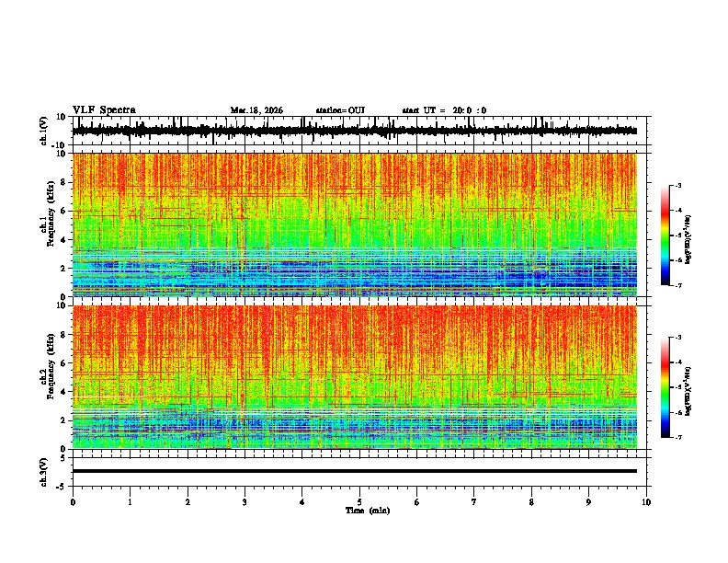Click the "-7" label on ch.2 colorbar
This screenshot has height=563, width=728.
(x=677, y=437)
